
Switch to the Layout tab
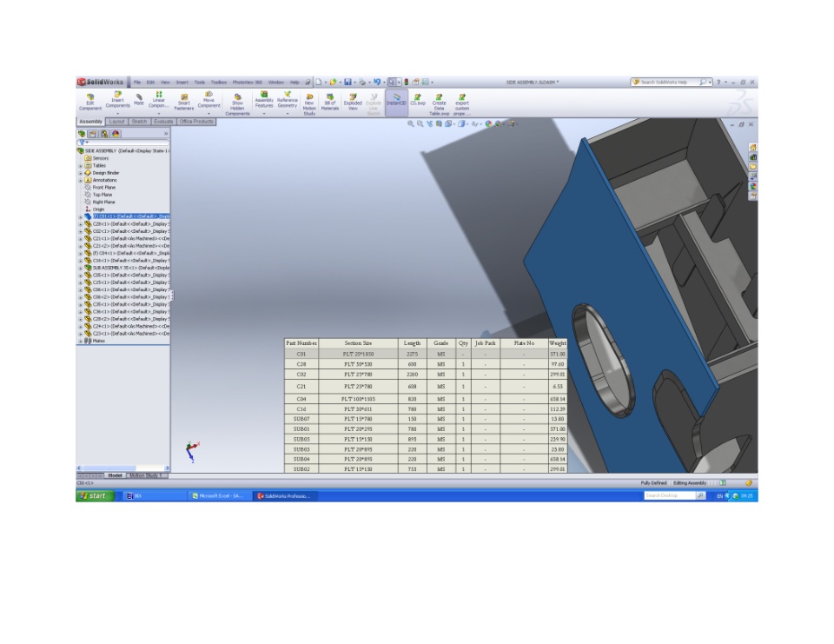coord(116,122)
